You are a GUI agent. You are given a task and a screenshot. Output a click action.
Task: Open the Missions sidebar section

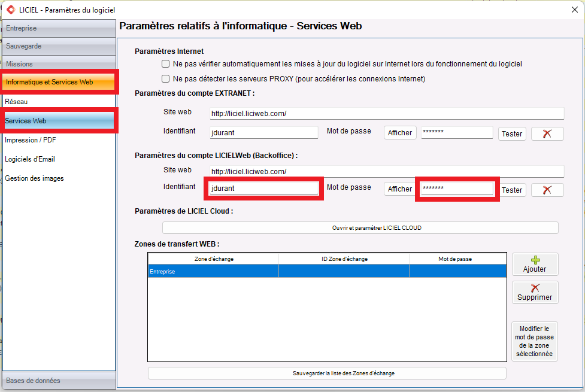pos(59,63)
